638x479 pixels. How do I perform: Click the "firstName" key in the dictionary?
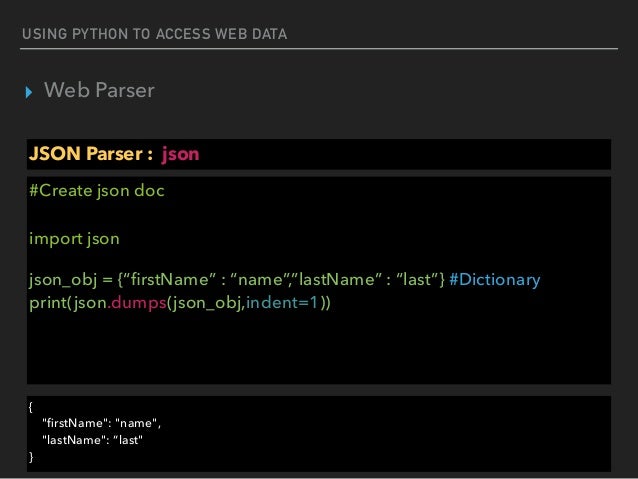point(169,279)
